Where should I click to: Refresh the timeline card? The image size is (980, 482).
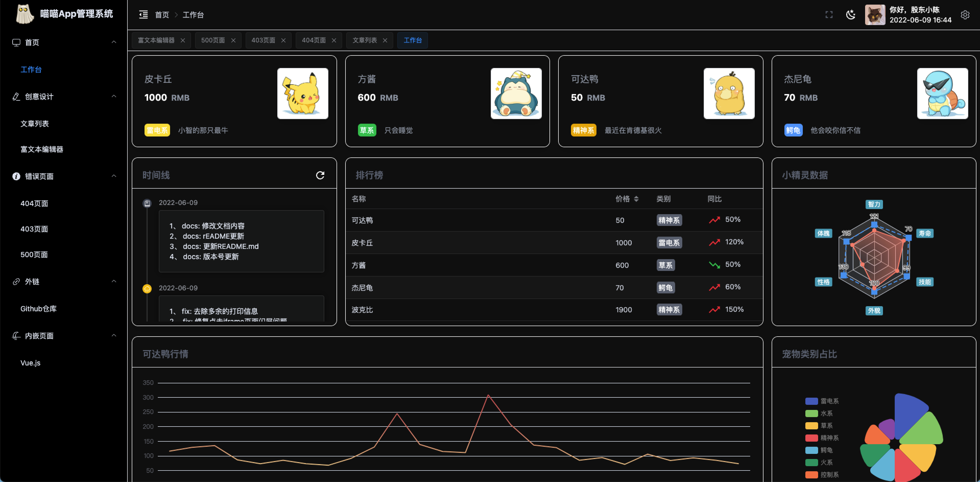(320, 175)
